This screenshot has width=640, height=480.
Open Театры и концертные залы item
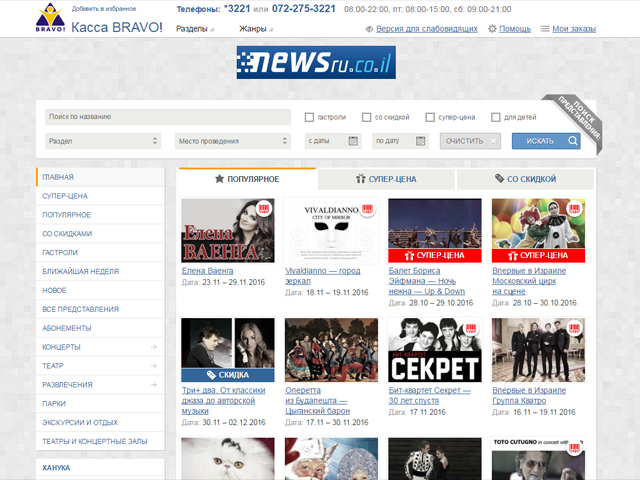point(100,441)
